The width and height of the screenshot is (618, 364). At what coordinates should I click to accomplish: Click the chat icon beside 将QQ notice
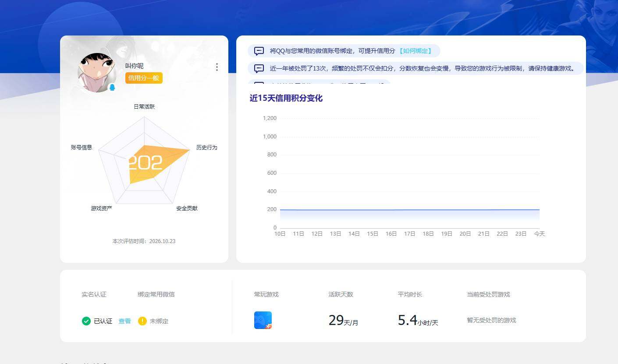(x=259, y=51)
